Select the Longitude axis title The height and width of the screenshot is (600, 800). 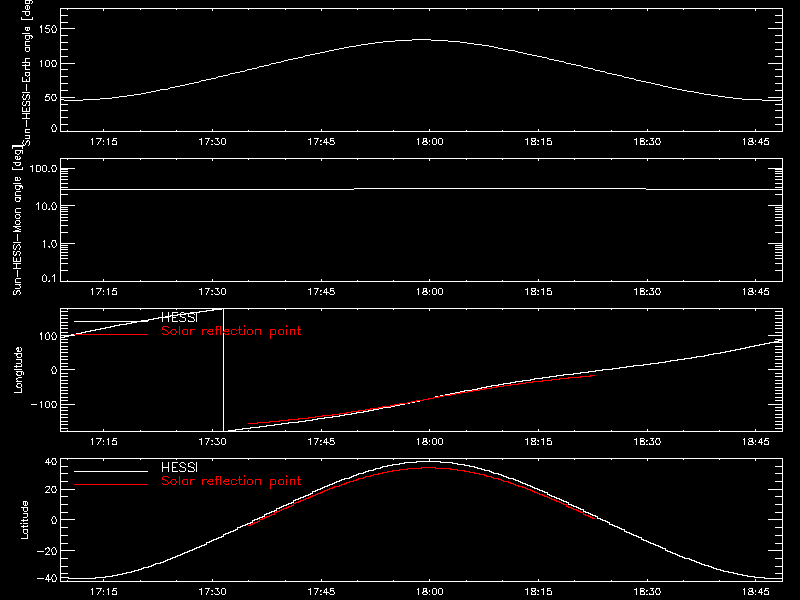click(x=18, y=370)
